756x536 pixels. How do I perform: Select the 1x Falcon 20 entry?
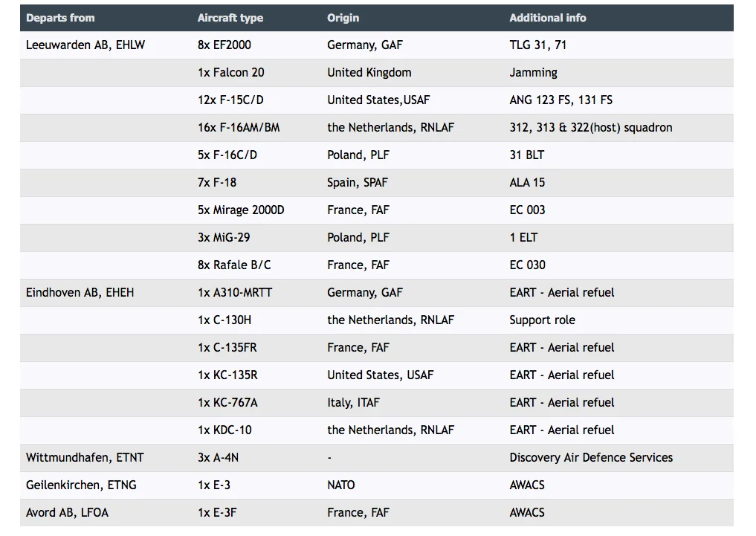[x=231, y=73]
